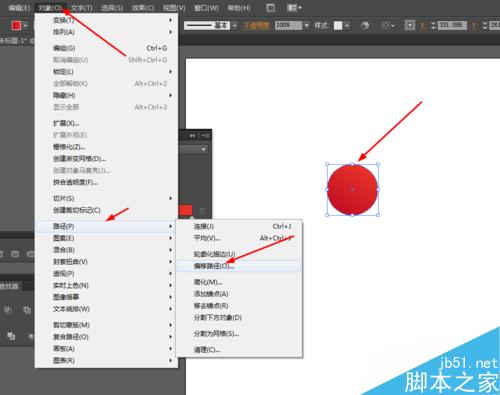The height and width of the screenshot is (395, 500).
Task: Choose 复合路径(O) menu item
Action: [106, 337]
